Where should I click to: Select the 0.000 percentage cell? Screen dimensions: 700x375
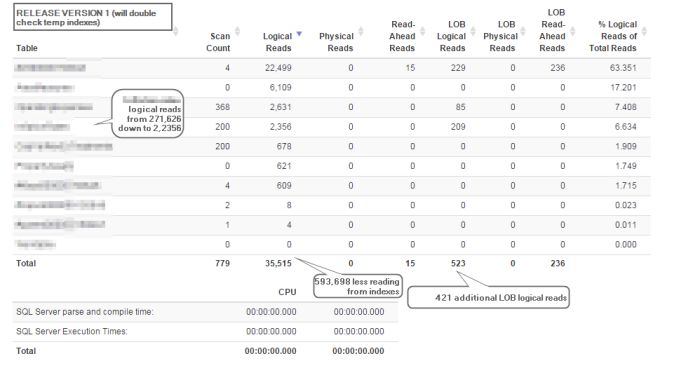click(625, 245)
